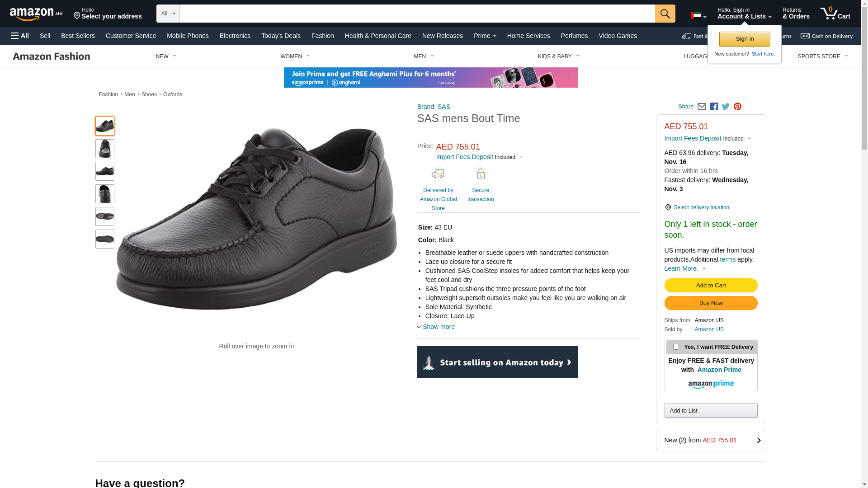This screenshot has width=868, height=488.
Task: Add the shoe to cart
Action: click(711, 286)
